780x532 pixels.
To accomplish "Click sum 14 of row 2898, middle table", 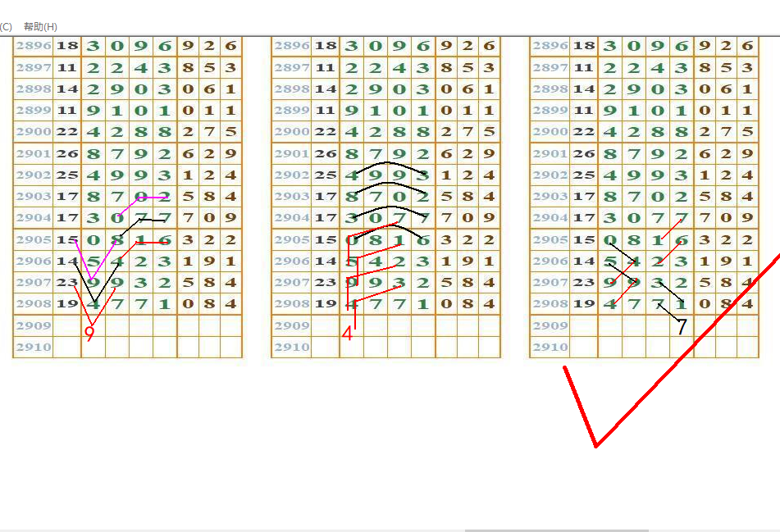I will click(326, 89).
